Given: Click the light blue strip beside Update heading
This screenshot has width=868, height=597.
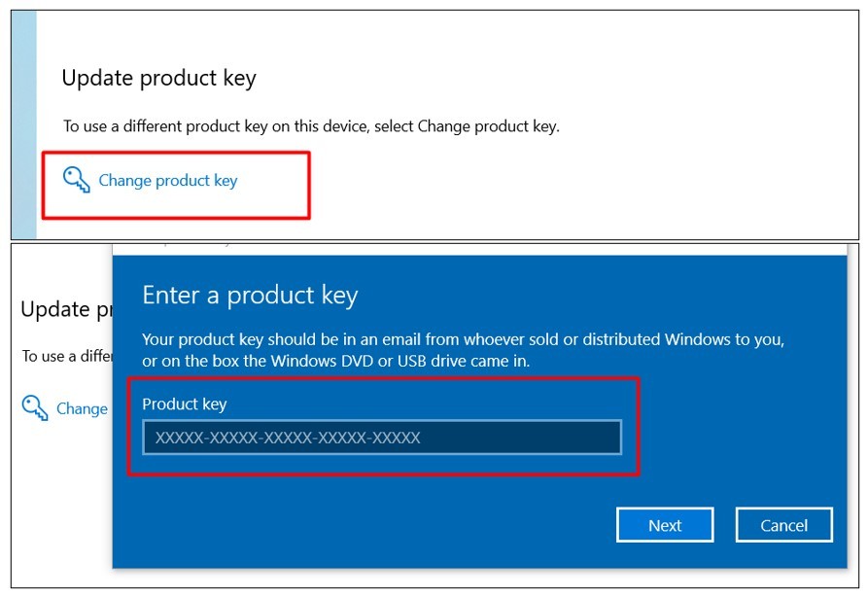Looking at the screenshot, I should 23,126.
